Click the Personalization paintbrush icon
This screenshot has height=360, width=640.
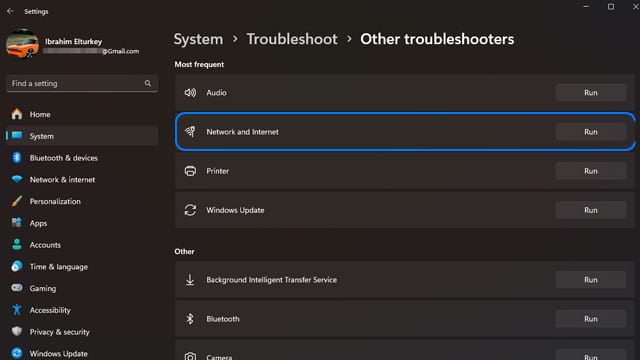(17, 201)
